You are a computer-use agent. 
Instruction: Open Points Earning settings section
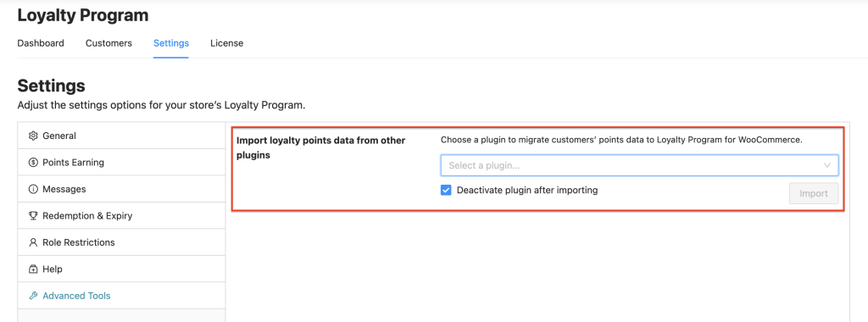point(122,163)
